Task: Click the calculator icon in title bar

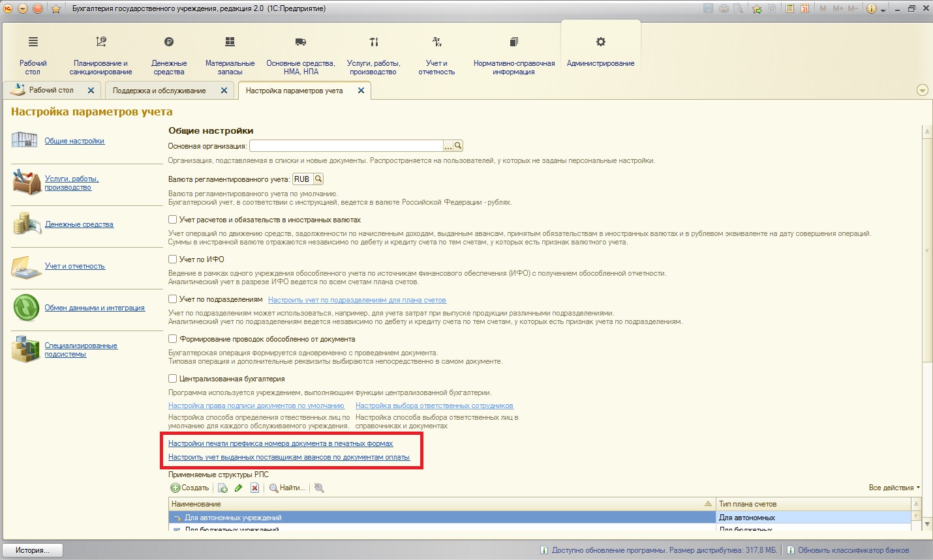Action: coord(790,8)
